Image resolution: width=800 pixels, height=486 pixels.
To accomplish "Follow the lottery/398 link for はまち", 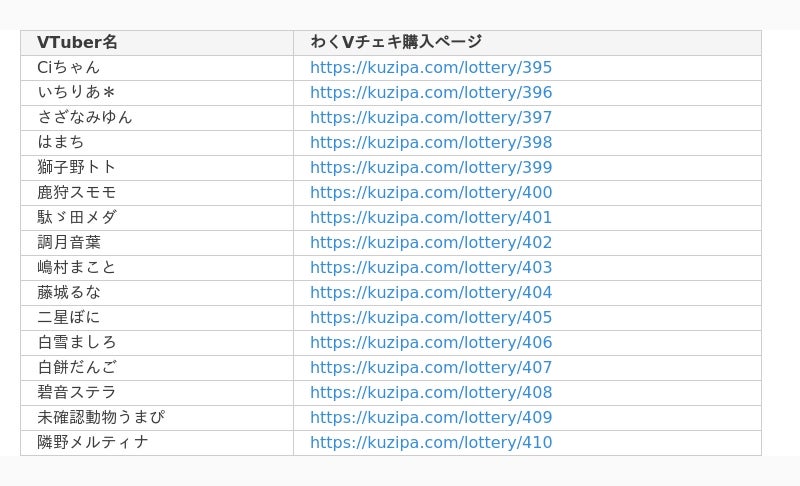I will [x=430, y=143].
